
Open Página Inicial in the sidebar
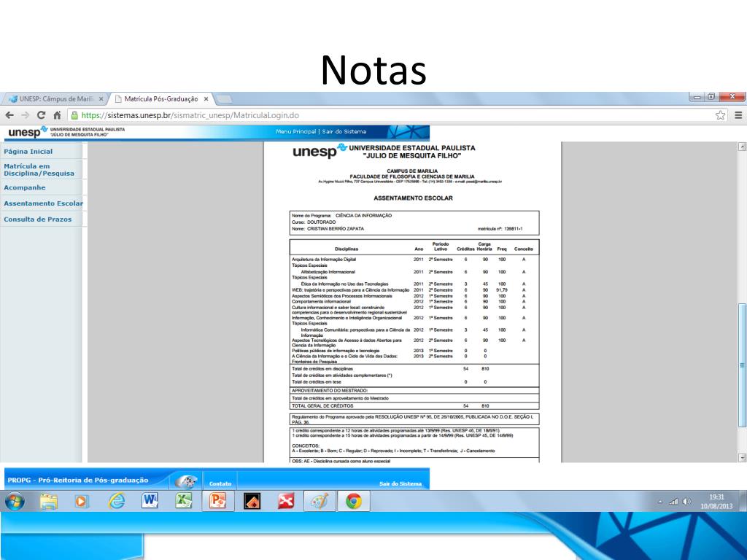(x=28, y=152)
